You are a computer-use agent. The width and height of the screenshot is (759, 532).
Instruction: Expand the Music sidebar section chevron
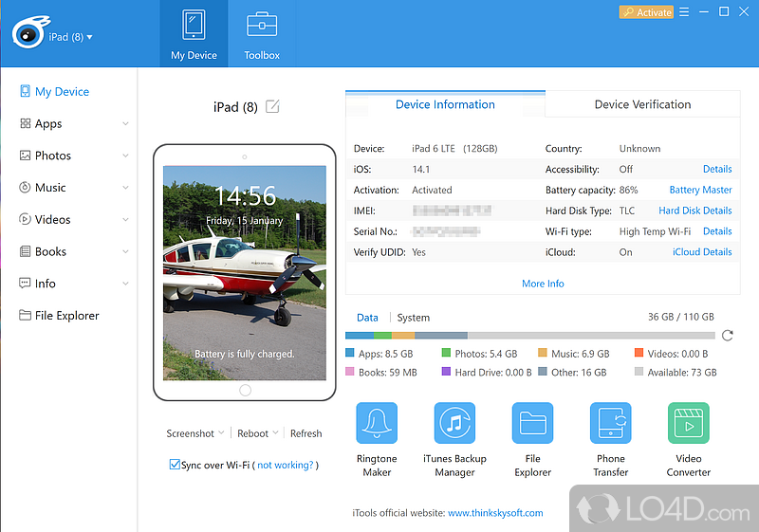click(x=125, y=188)
